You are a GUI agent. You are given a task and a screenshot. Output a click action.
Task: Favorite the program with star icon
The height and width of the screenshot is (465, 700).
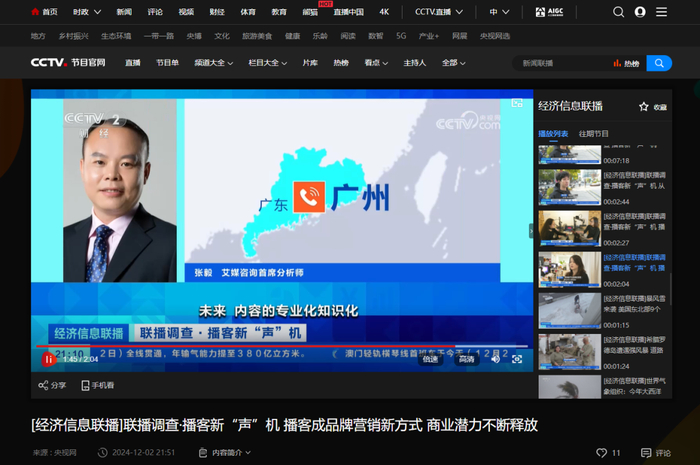[643, 107]
